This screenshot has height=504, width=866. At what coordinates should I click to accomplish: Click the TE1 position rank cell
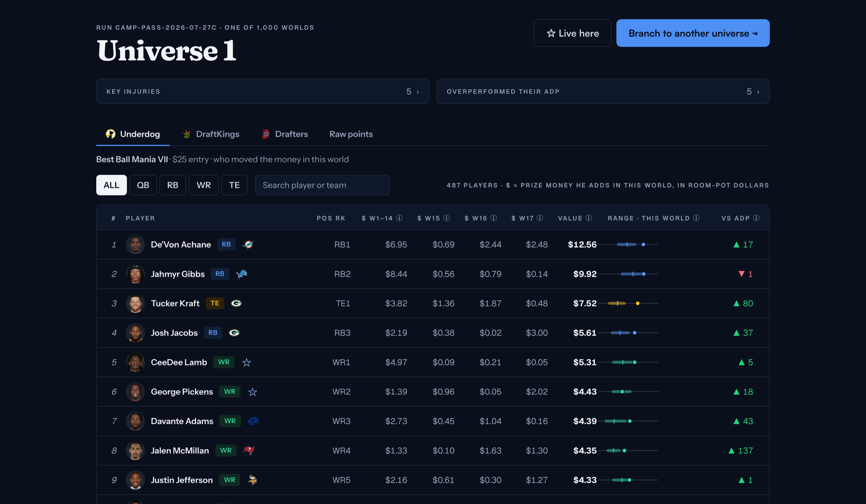pos(343,303)
